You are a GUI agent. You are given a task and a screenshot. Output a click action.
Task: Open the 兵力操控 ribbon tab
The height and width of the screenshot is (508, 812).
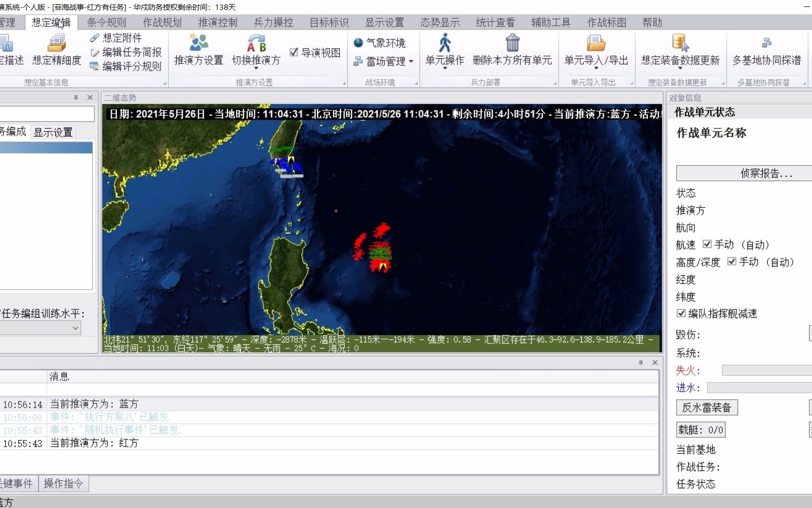click(274, 22)
